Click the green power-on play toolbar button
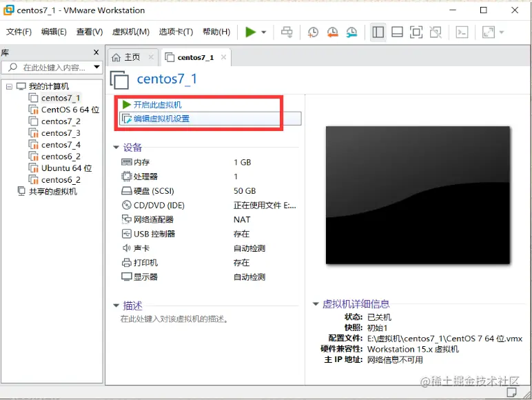 250,32
